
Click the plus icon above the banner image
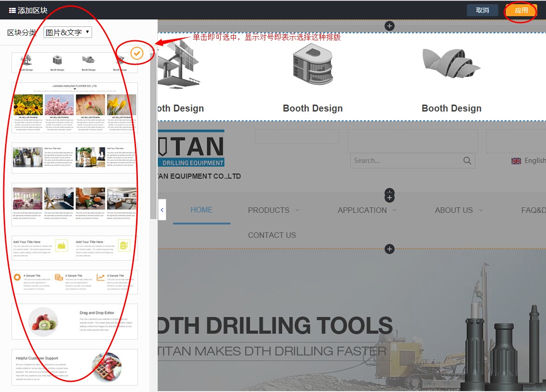[390, 249]
